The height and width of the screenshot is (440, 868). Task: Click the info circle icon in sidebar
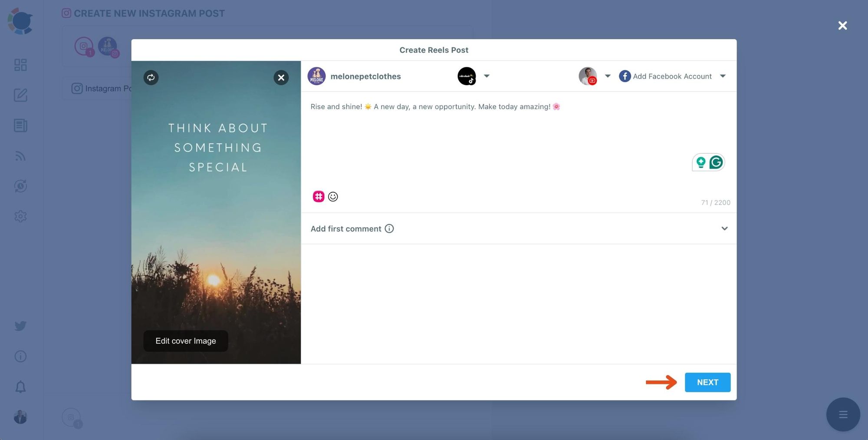[x=20, y=356]
